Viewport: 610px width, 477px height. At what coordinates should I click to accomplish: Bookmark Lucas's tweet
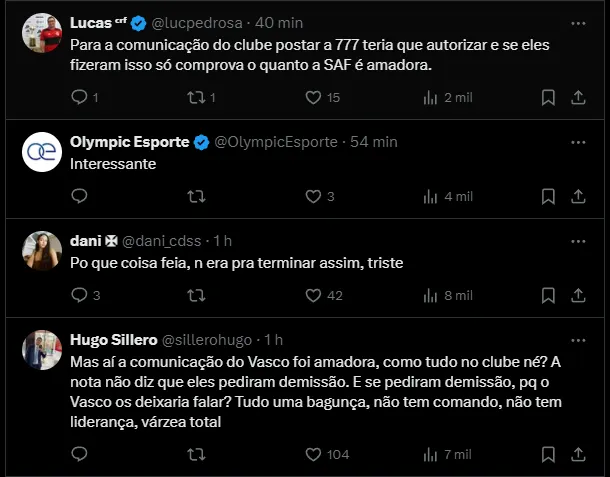click(x=548, y=97)
